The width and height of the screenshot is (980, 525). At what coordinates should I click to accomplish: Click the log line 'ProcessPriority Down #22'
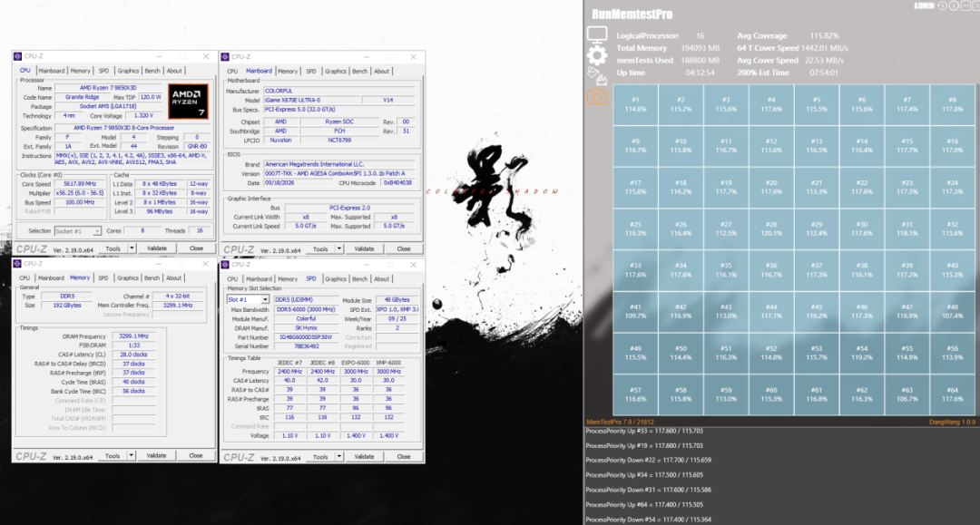pos(649,460)
